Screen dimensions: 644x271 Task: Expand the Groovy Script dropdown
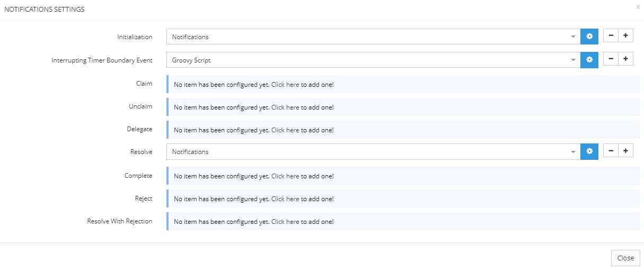point(572,60)
